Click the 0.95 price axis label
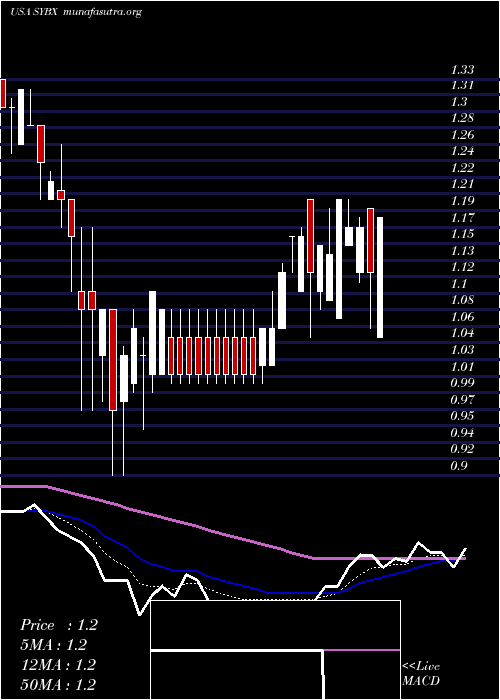This screenshot has height=700, width=500. [462, 416]
